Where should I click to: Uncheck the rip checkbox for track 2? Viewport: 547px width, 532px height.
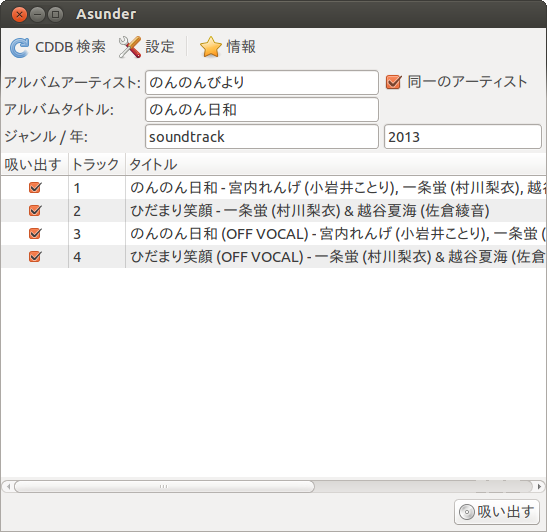(x=35, y=211)
